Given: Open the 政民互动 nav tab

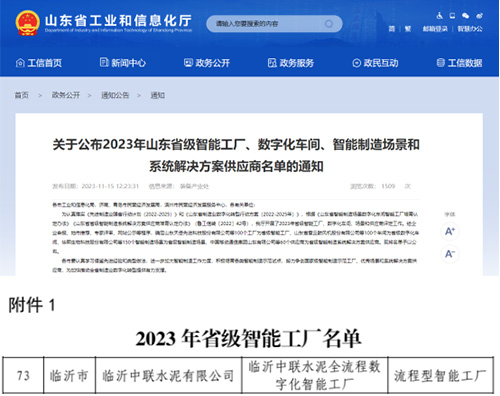Looking at the screenshot, I should (x=375, y=63).
